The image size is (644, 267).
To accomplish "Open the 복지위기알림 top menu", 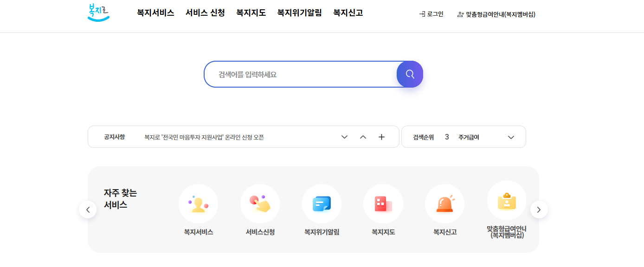I will pyautogui.click(x=299, y=13).
